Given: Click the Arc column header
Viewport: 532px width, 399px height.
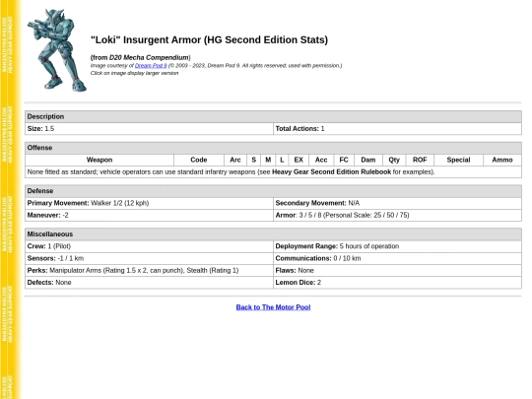Looking at the screenshot, I should tap(235, 160).
